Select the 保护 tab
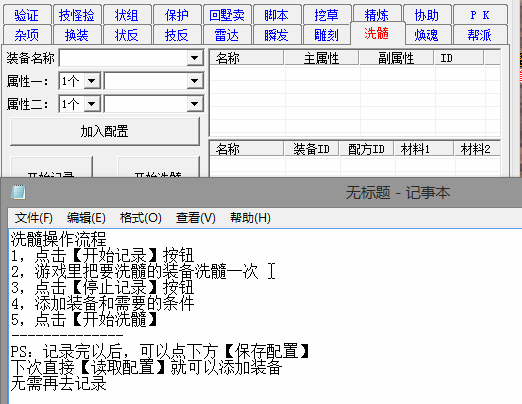Viewport: 522px width, 404px height. (177, 15)
